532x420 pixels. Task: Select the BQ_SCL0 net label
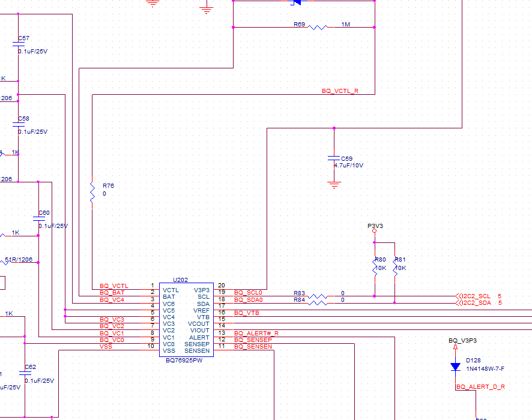click(x=249, y=293)
